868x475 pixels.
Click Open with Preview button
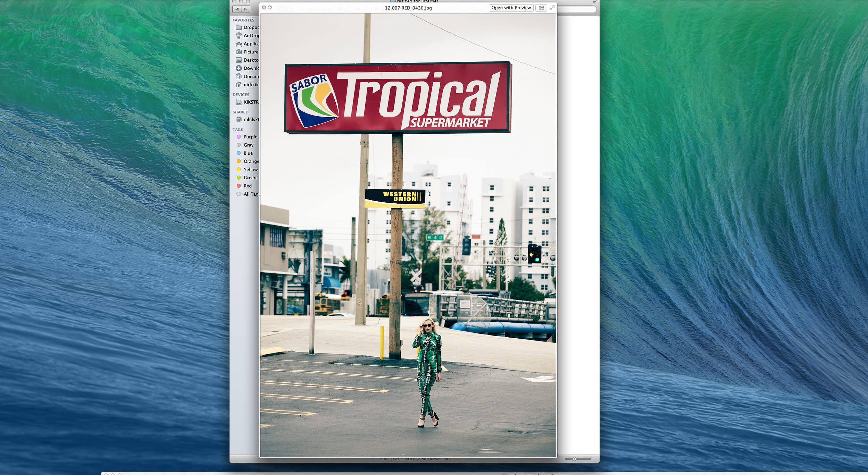coord(511,8)
